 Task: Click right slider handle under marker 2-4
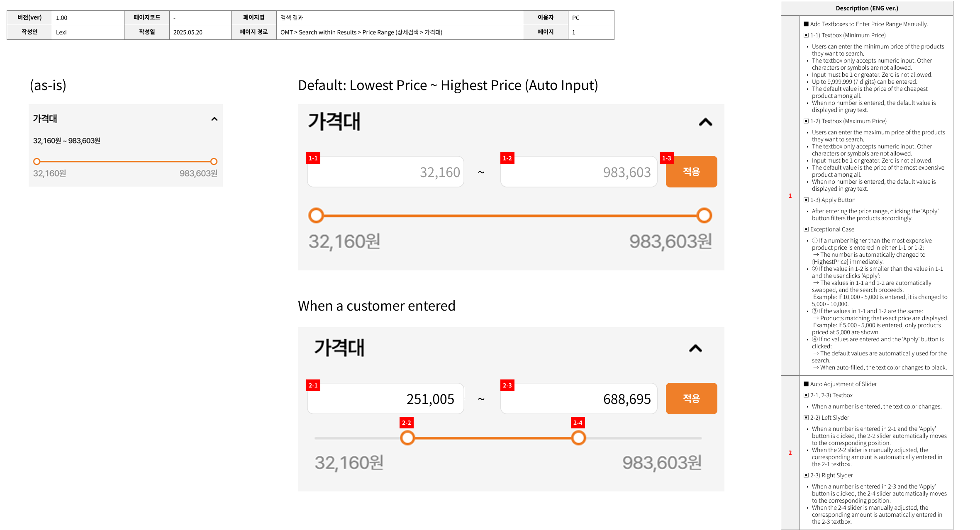pos(578,438)
